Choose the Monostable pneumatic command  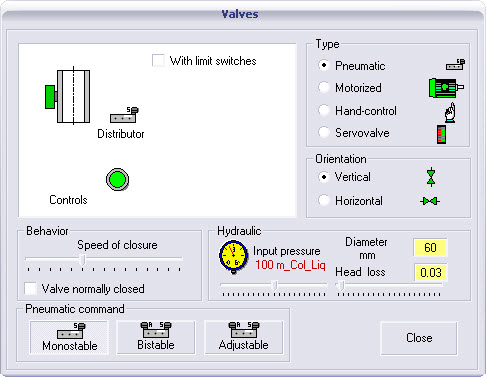tap(69, 337)
